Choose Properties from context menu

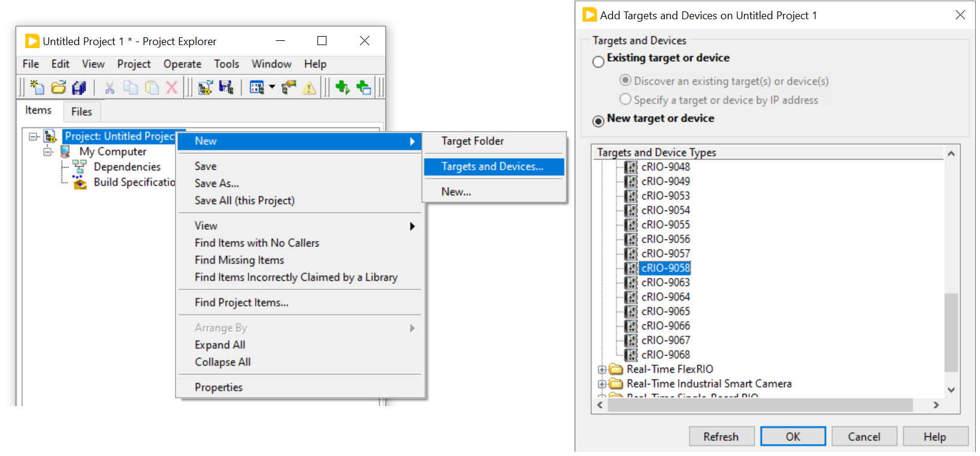tap(300, 387)
